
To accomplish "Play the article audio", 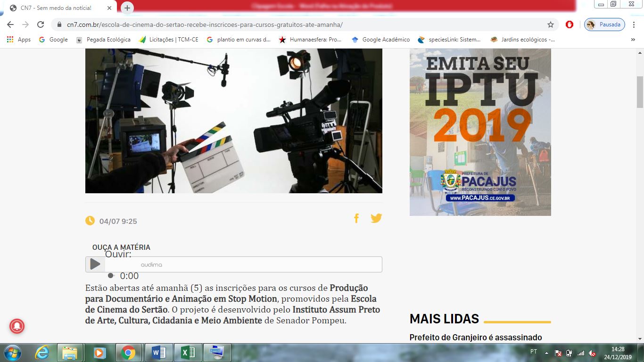I will [95, 264].
